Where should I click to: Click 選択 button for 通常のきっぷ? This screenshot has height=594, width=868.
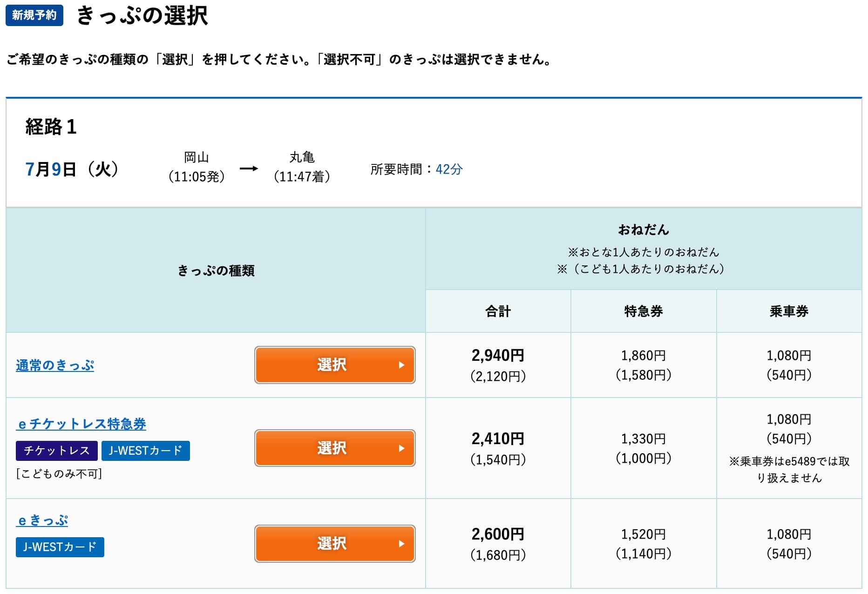[x=335, y=365]
